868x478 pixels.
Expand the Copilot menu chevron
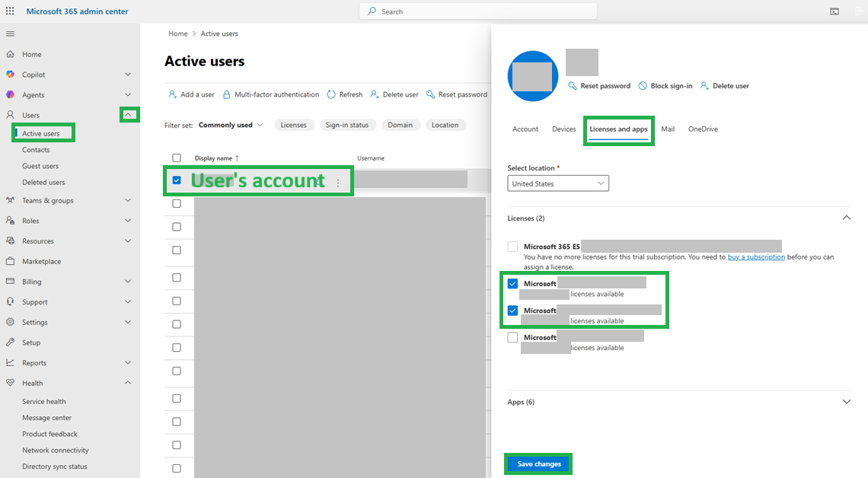click(x=128, y=74)
